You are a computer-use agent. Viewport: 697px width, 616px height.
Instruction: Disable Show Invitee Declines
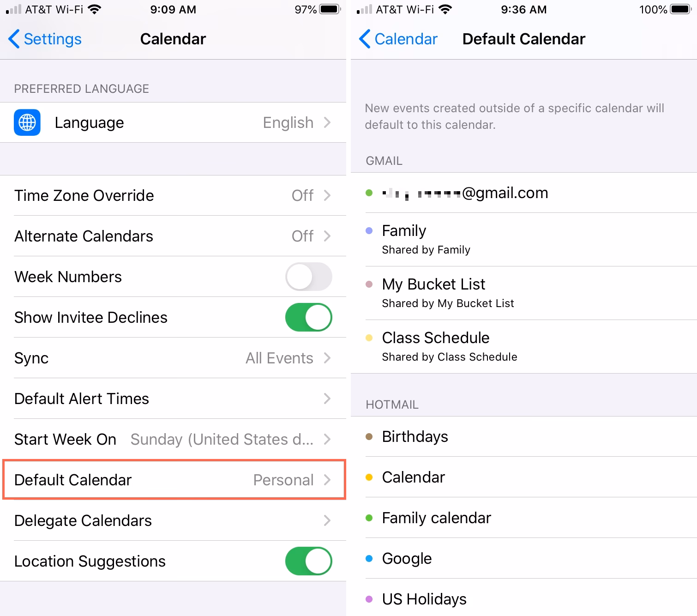click(308, 317)
